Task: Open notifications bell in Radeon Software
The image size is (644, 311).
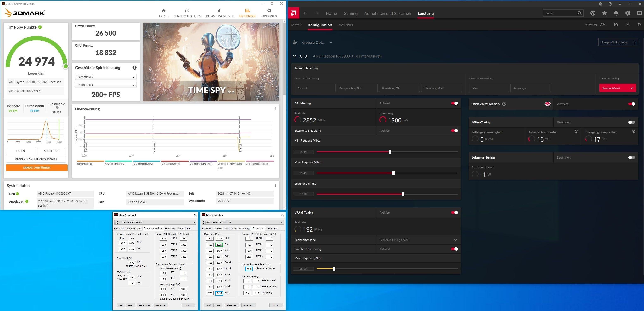Action: (616, 13)
